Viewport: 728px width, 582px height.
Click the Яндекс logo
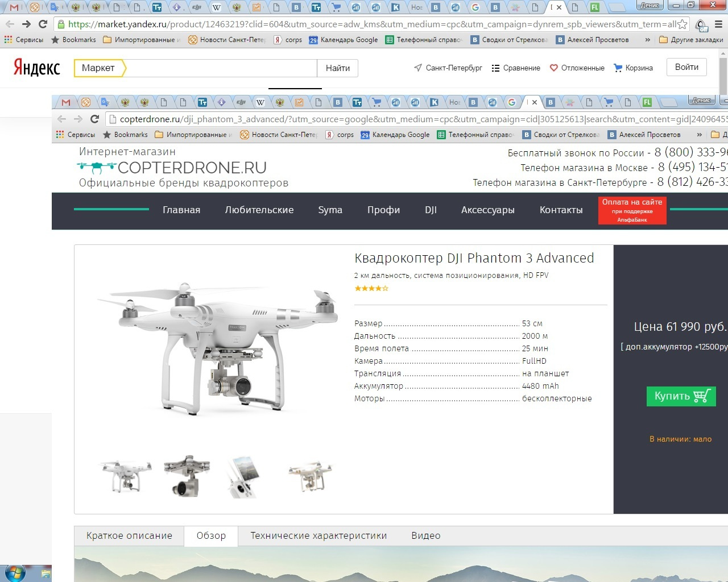click(x=37, y=68)
